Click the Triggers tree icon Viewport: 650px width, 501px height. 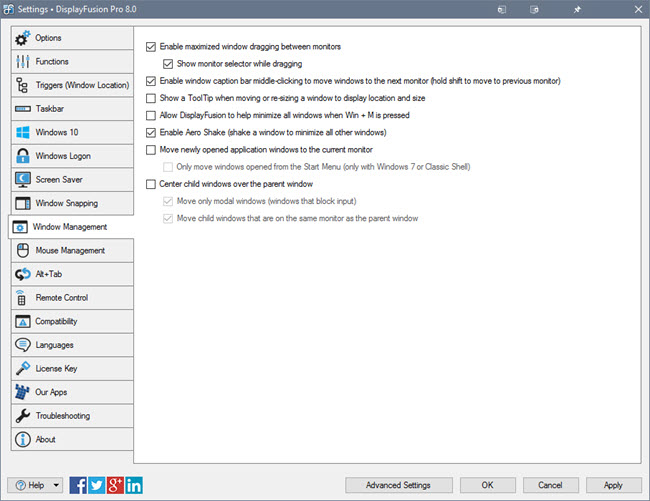22,85
